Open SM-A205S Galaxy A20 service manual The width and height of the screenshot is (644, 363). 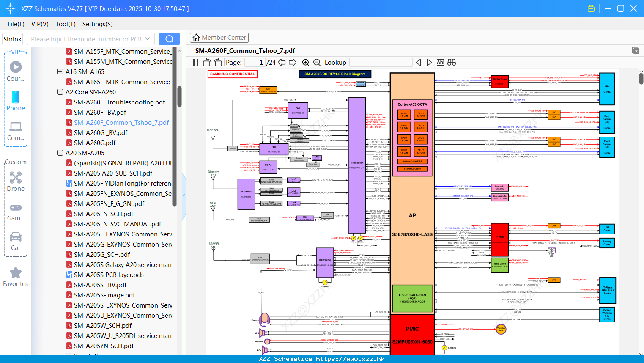point(119,265)
